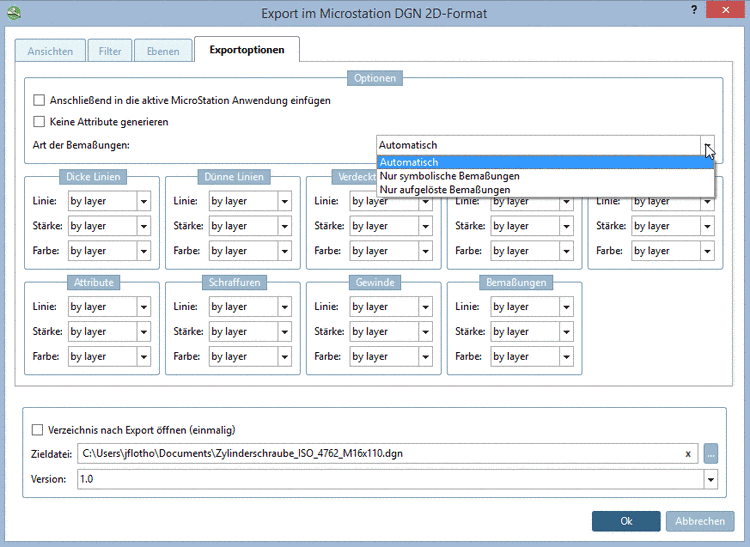Viewport: 750px width, 547px height.
Task: Open Linie dropdown in Dicke Linien
Action: click(x=109, y=201)
